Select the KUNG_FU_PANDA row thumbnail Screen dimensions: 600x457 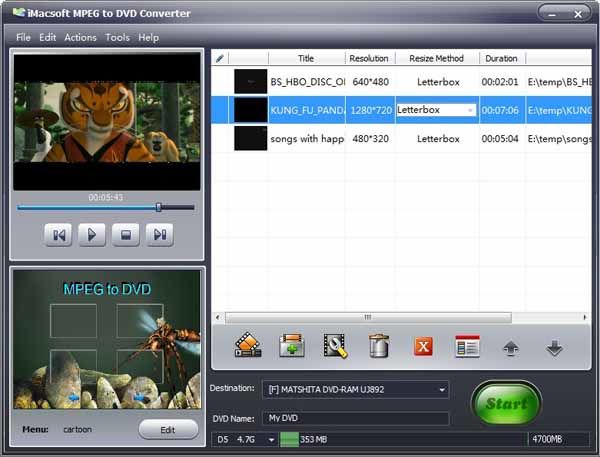click(x=251, y=110)
